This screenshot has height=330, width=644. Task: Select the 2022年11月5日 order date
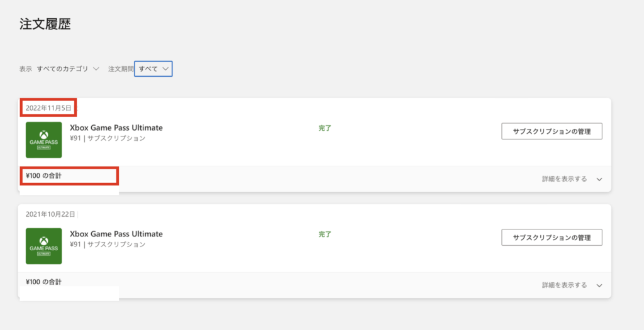tap(49, 108)
